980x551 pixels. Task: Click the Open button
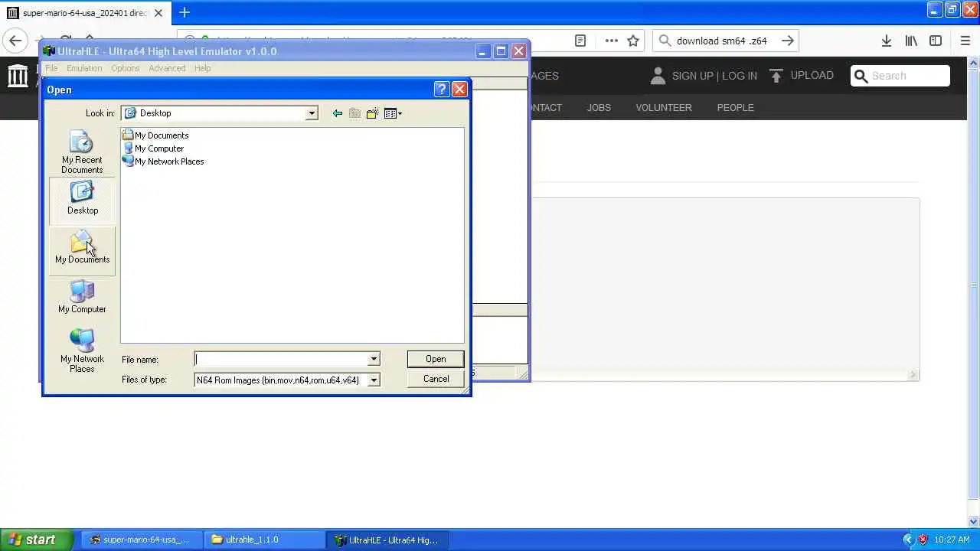[436, 359]
